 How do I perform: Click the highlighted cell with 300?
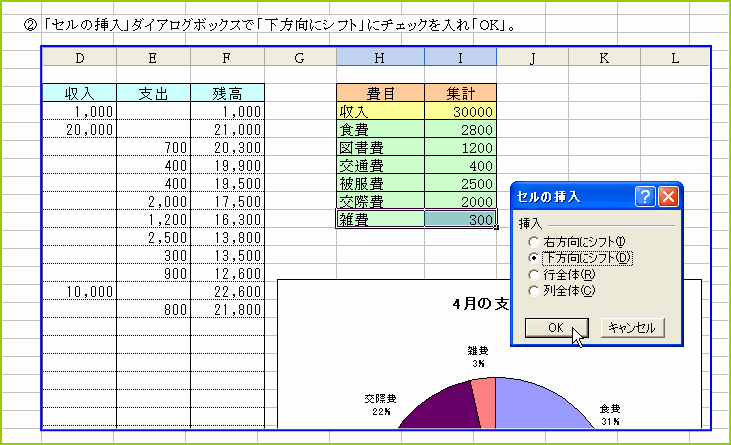click(461, 219)
